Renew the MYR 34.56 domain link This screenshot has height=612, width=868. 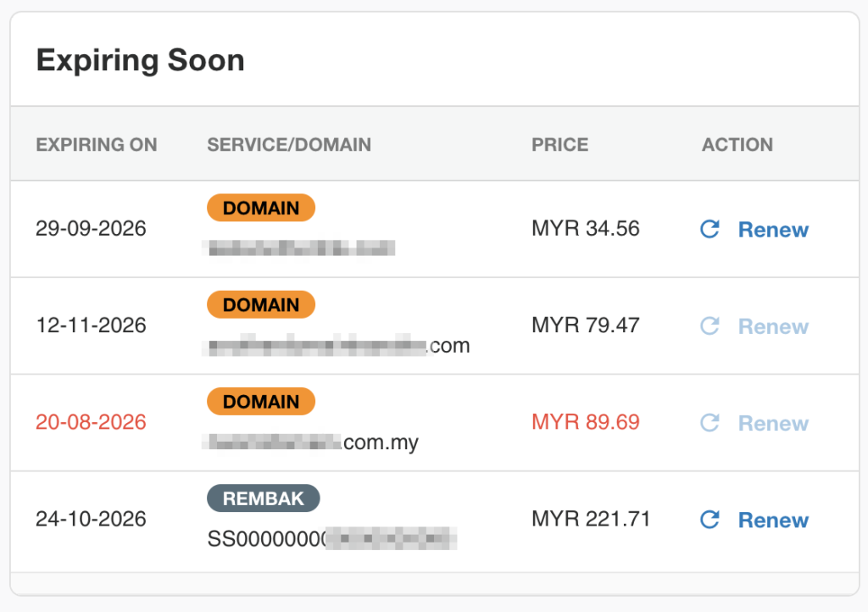773,230
